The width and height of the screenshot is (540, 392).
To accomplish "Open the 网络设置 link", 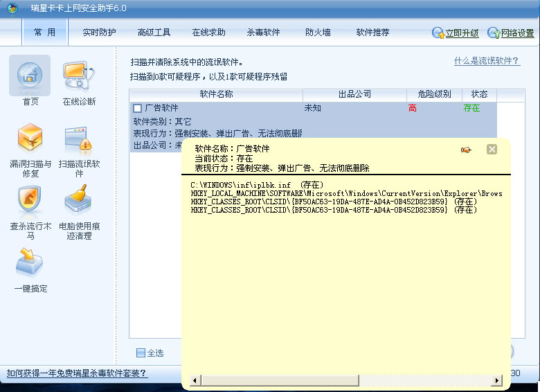I will click(518, 33).
